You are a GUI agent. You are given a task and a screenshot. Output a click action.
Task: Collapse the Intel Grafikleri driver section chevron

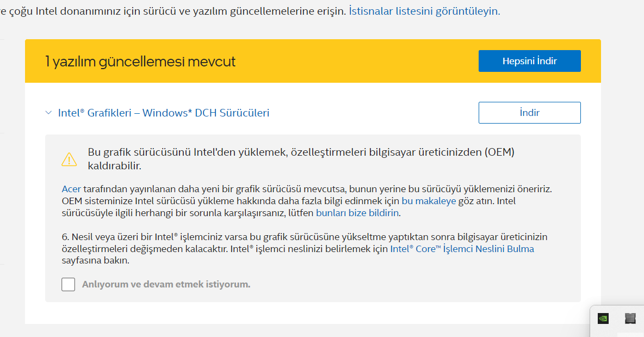click(48, 113)
